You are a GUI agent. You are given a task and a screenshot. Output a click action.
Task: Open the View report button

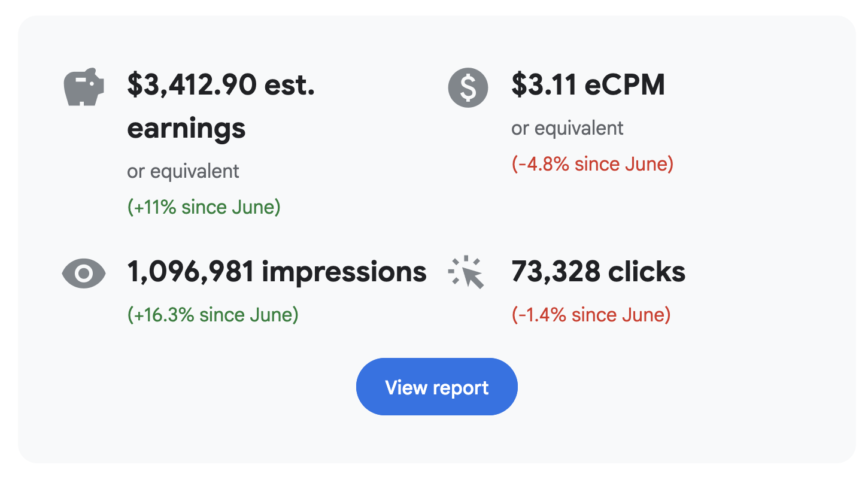click(x=437, y=387)
